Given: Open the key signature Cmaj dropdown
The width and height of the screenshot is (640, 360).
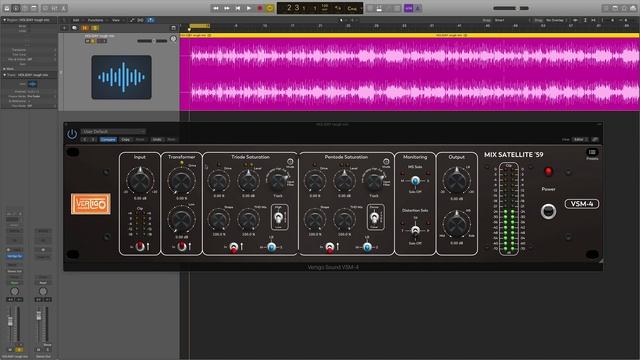Looking at the screenshot, I should [x=353, y=8].
